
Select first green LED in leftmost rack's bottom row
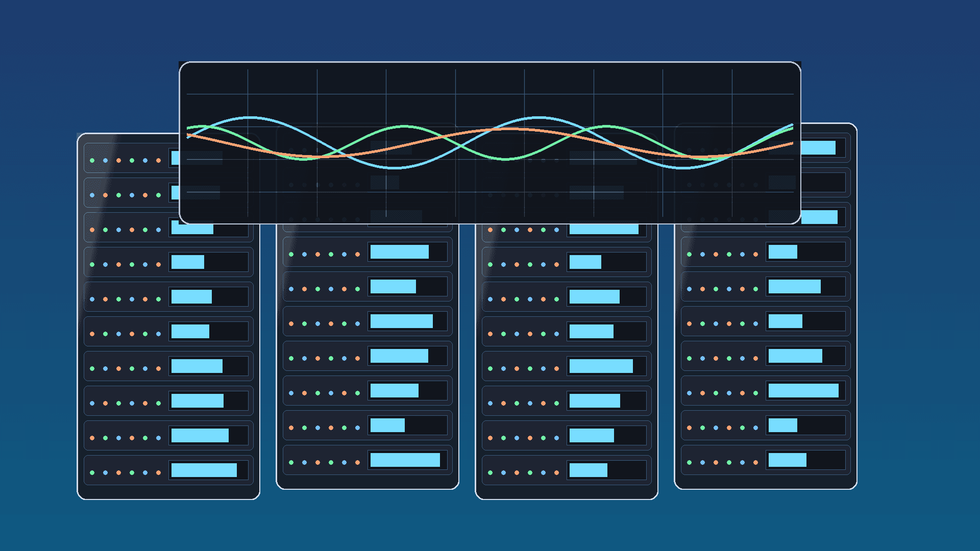coord(92,472)
